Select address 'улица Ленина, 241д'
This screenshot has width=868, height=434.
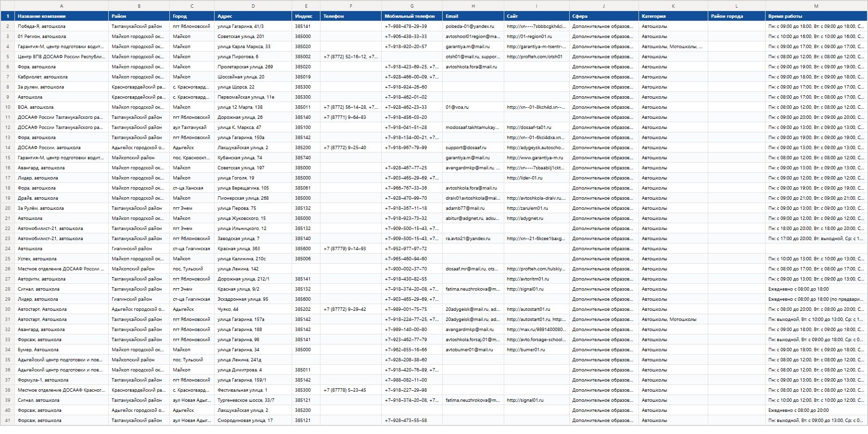point(253,359)
